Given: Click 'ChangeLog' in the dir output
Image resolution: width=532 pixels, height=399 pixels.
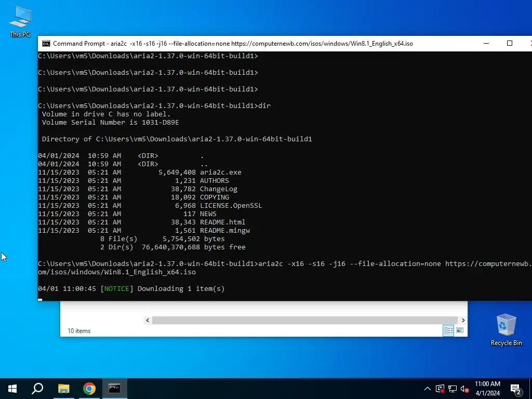Looking at the screenshot, I should tap(219, 189).
